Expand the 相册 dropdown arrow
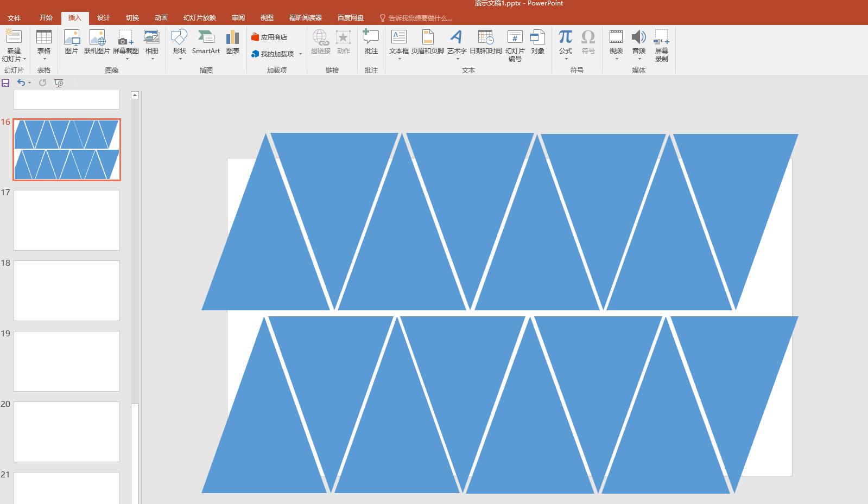 pos(153,59)
